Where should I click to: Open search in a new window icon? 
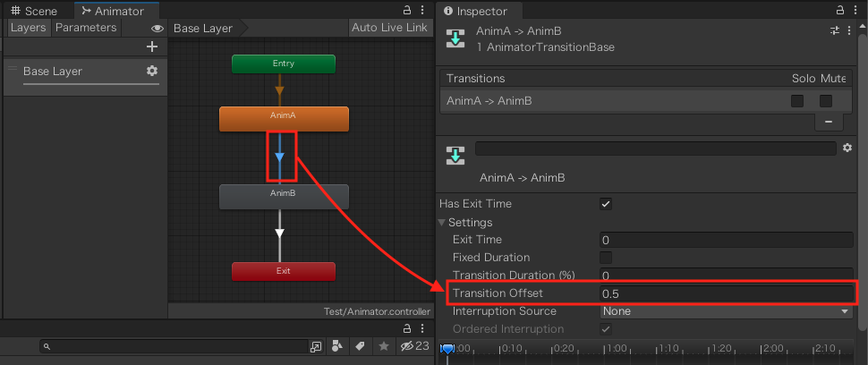[316, 347]
